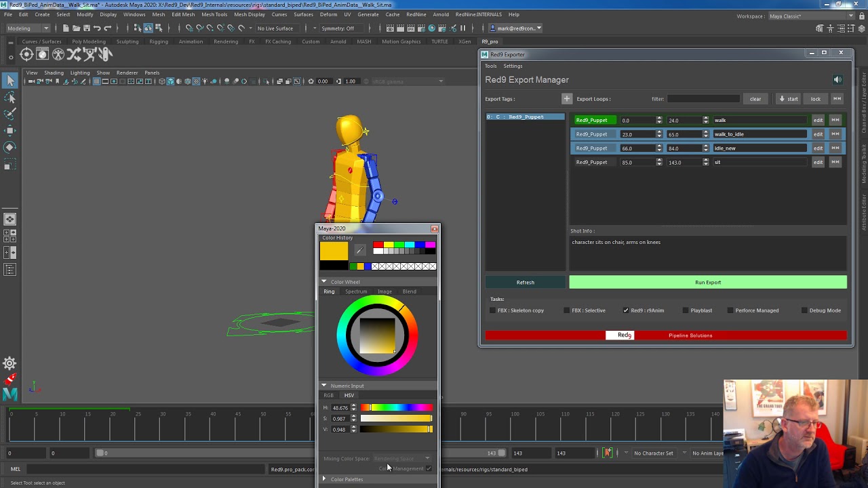Click the viewport select-camera icon

pos(31,81)
